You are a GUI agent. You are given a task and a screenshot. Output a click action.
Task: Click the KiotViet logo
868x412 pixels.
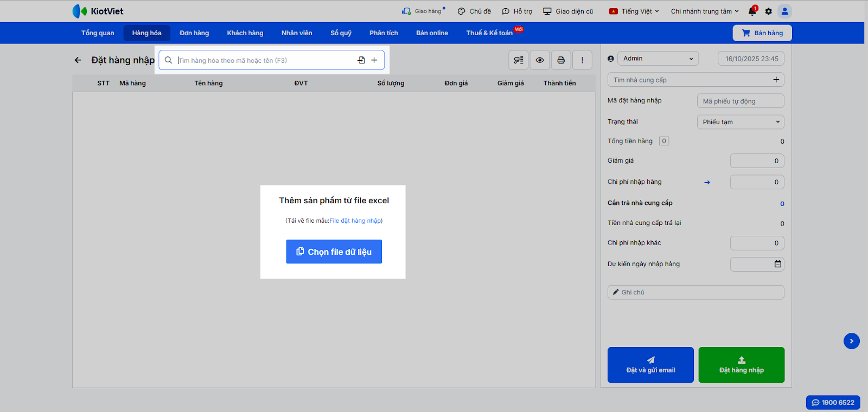(98, 11)
